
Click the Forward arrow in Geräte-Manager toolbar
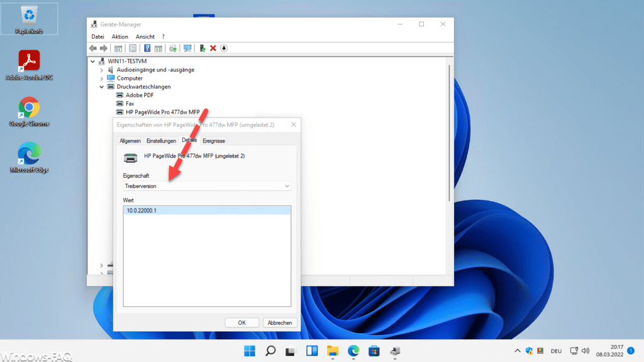(x=104, y=48)
